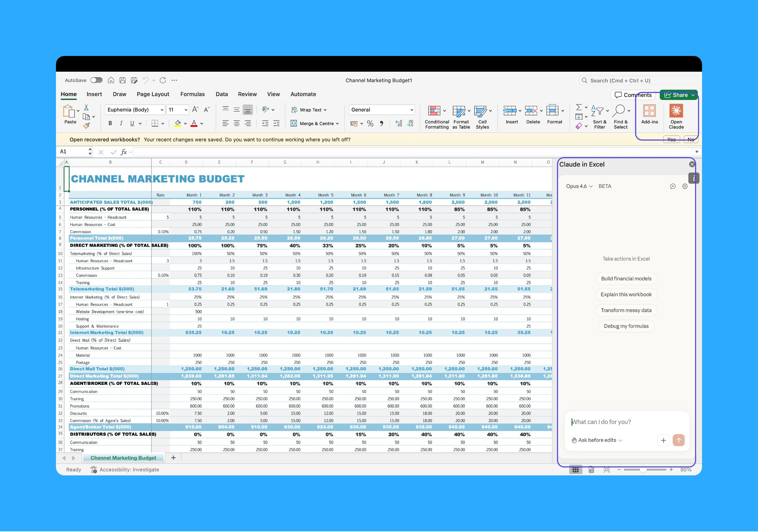Open the Euphemia font name dropdown
Image resolution: width=758 pixels, height=532 pixels.
pyautogui.click(x=162, y=110)
